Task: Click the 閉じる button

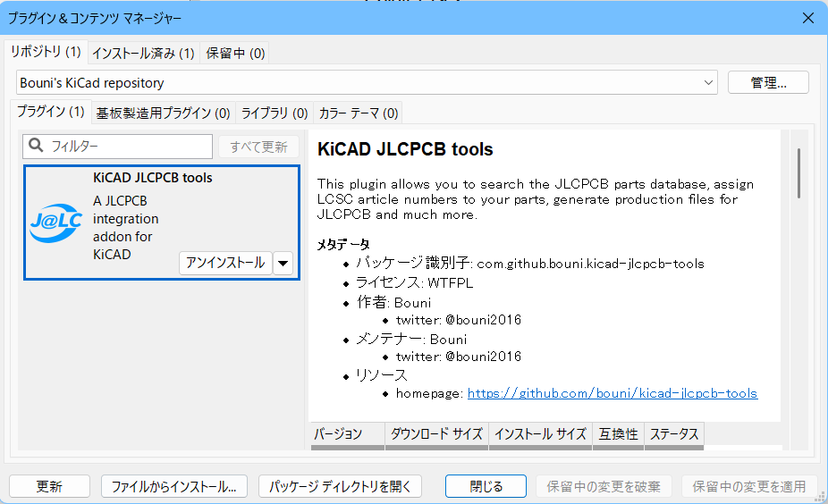Action: (x=486, y=486)
